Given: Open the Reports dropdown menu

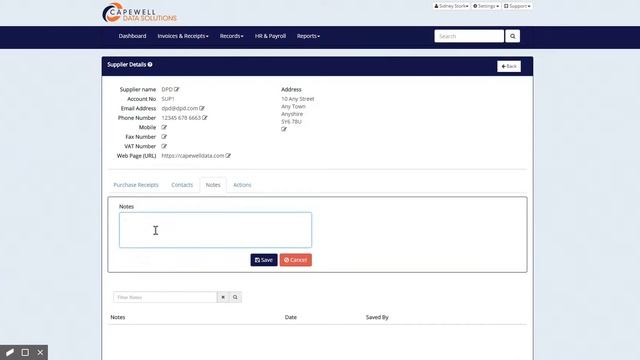Looking at the screenshot, I should (308, 36).
